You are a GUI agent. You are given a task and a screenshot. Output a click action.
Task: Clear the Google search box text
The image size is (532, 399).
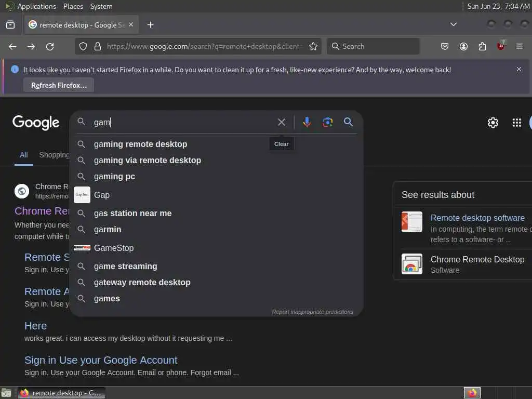[x=282, y=122]
